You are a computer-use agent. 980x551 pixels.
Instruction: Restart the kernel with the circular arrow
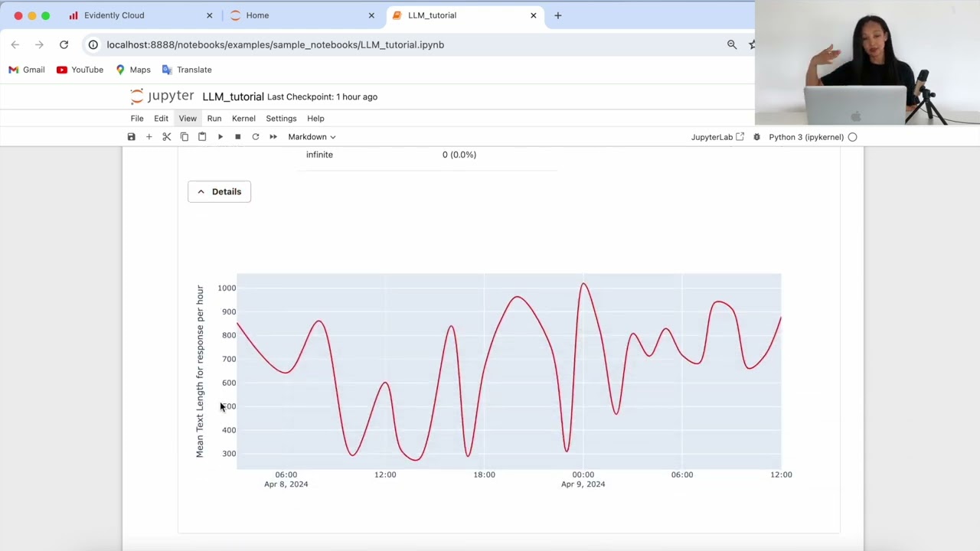tap(255, 137)
